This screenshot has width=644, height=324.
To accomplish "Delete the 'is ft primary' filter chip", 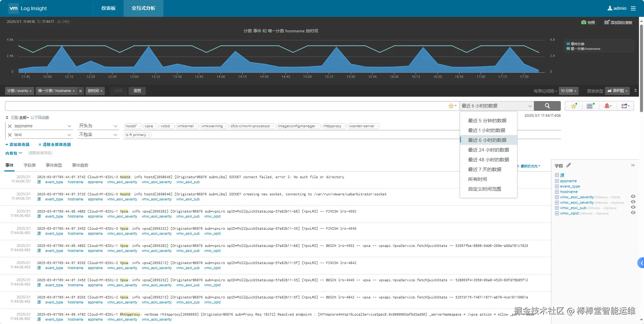I will coord(149,135).
